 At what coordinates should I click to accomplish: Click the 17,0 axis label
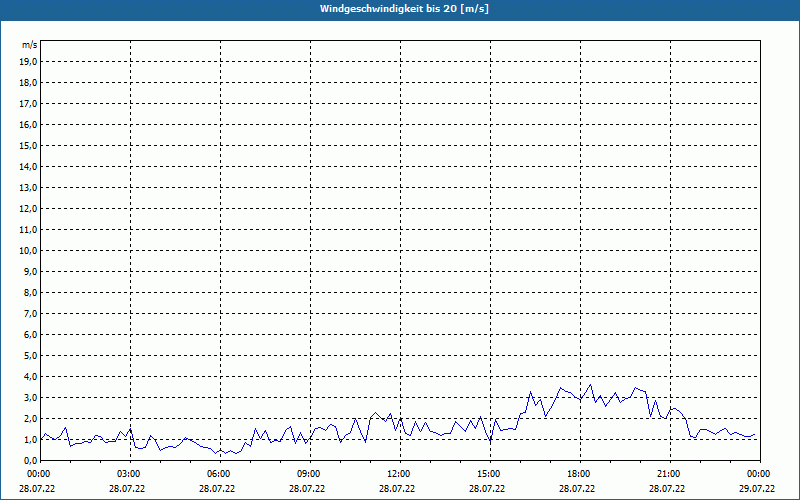[30, 104]
